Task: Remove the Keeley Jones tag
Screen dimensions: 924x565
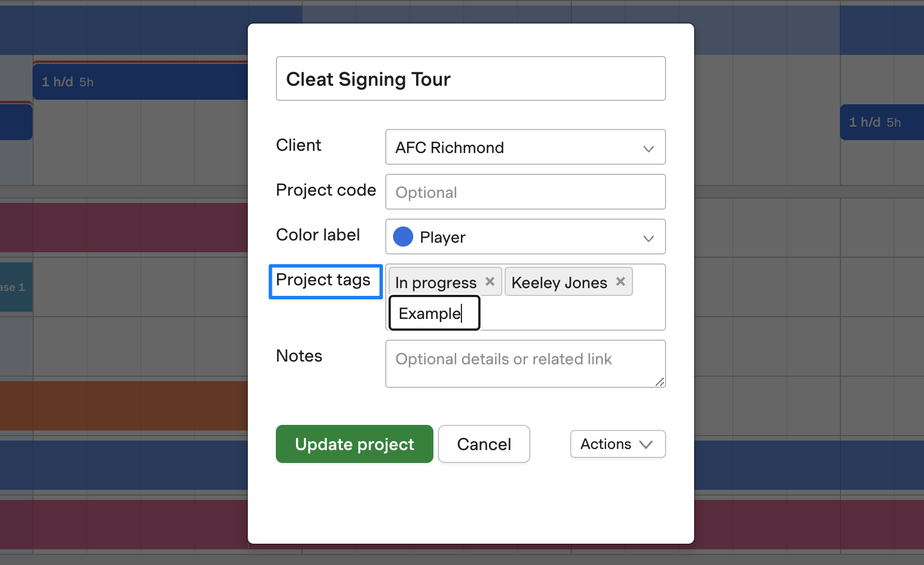Action: tap(621, 281)
